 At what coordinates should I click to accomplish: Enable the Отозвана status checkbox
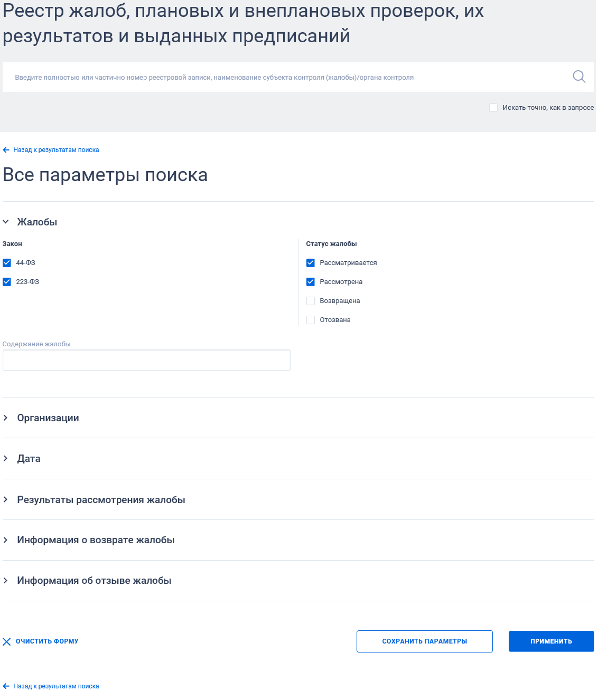tap(311, 320)
